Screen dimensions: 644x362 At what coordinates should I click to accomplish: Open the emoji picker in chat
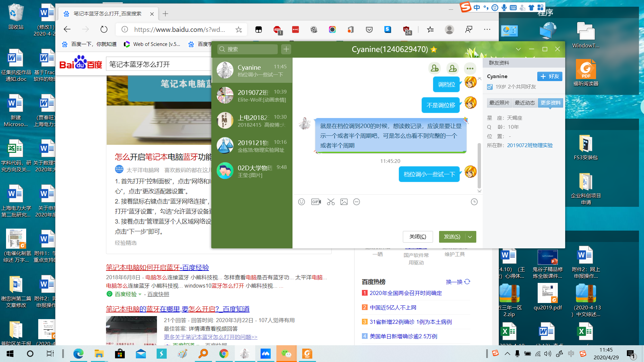coord(301,202)
